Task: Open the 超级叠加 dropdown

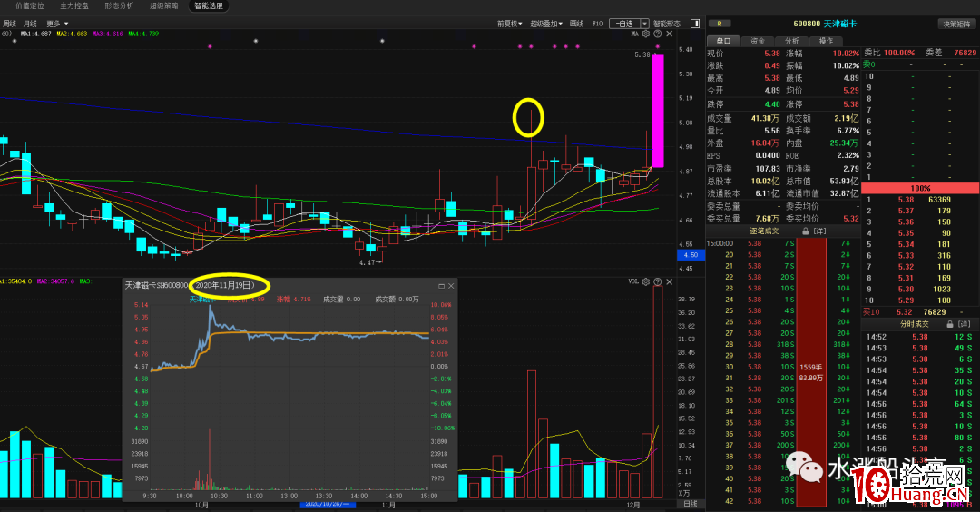Action: pos(546,24)
